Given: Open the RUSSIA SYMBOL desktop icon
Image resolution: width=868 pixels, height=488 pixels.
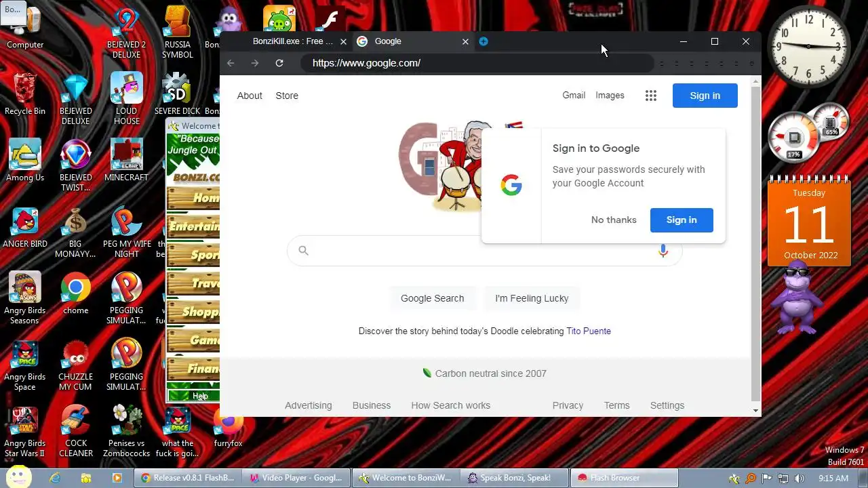Looking at the screenshot, I should pyautogui.click(x=178, y=33).
